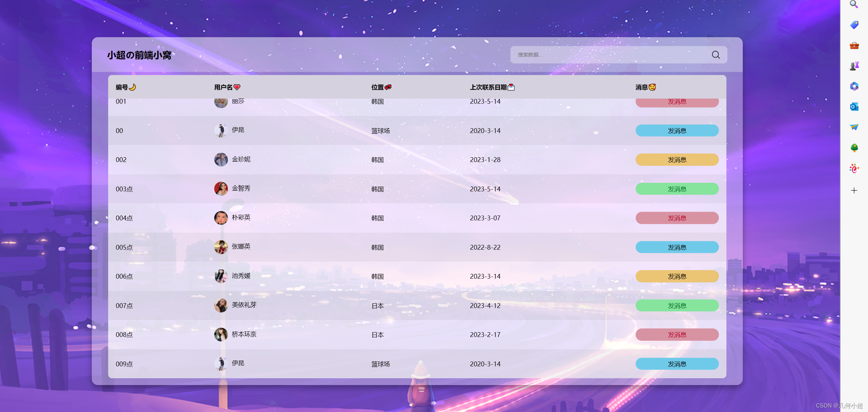Image resolution: width=868 pixels, height=412 pixels.
Task: Click the avatar of 美依礼芽
Action: (x=221, y=306)
